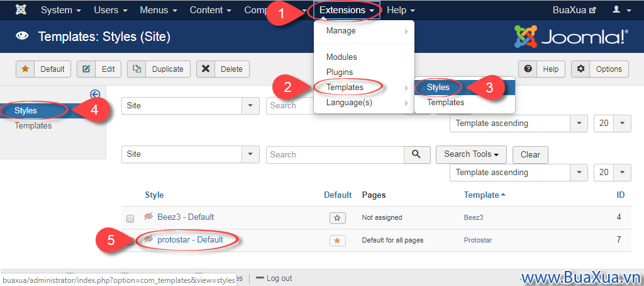Open the lower 20 list limit dropdown
This screenshot has width=644, height=286.
pos(613,173)
